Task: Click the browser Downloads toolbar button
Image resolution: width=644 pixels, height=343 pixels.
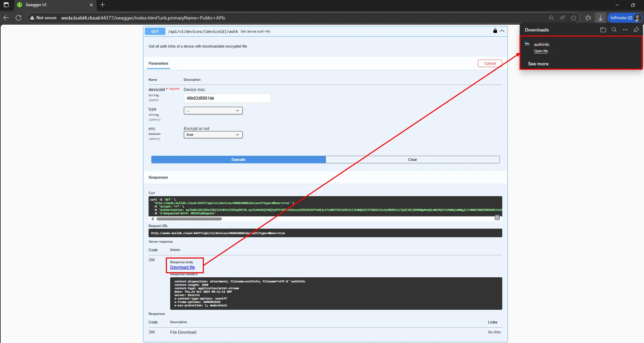Action: (600, 18)
